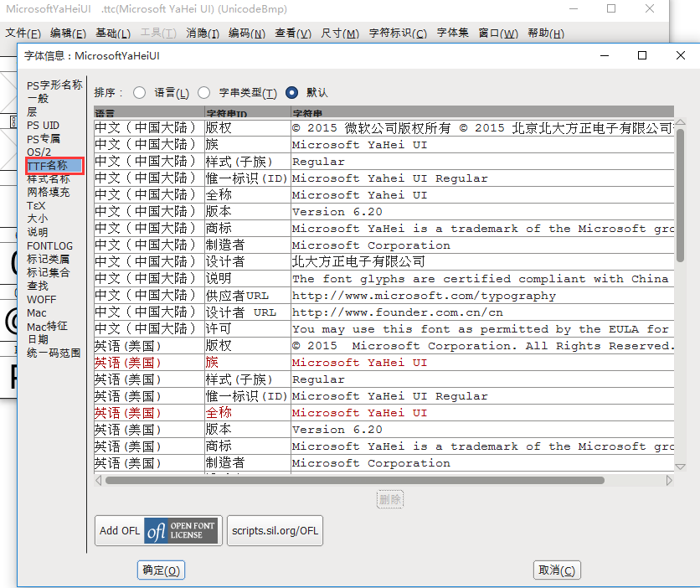Image resolution: width=700 pixels, height=588 pixels.
Task: Select the http://www.founder.com.cn/cn cell
Action: pos(482,312)
